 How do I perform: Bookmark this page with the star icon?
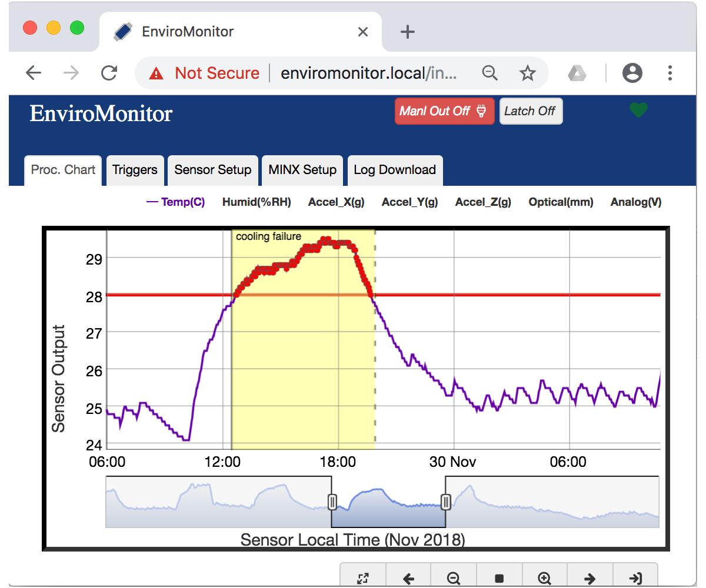tap(527, 73)
